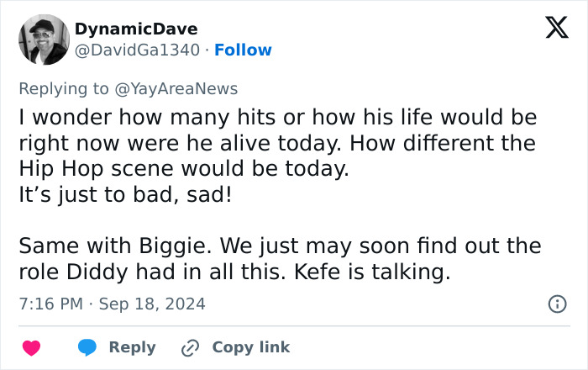Click the Sep 18, 2024 date
Viewport: 588px width, 370px height.
pyautogui.click(x=152, y=304)
